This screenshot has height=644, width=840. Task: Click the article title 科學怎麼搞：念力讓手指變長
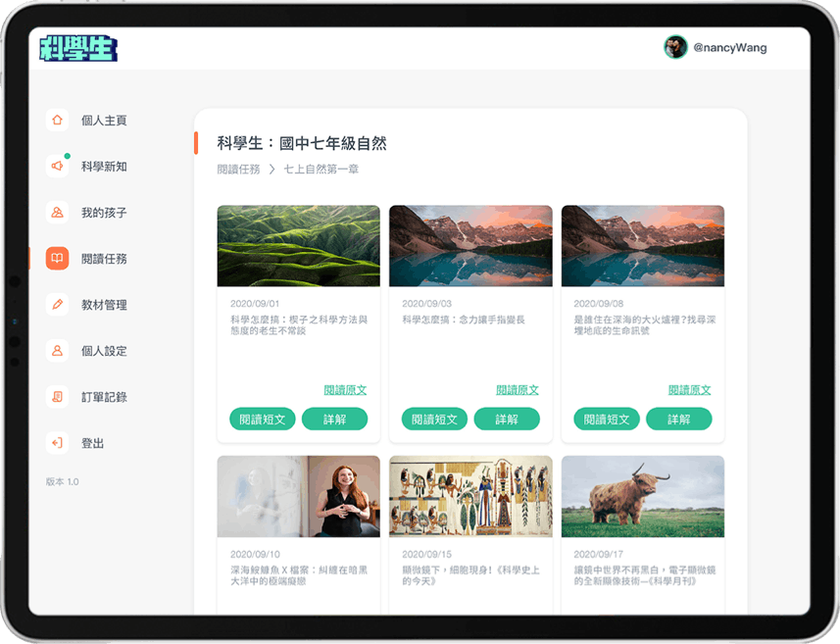[x=464, y=320]
